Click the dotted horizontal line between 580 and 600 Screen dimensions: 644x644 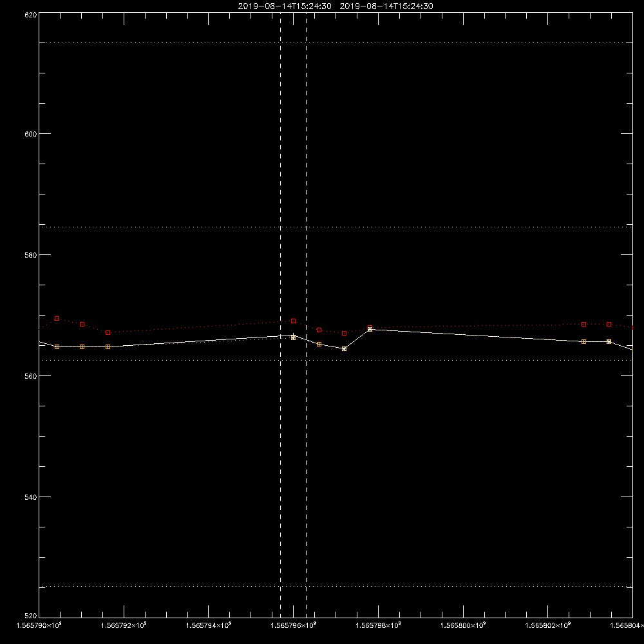[x=336, y=227]
